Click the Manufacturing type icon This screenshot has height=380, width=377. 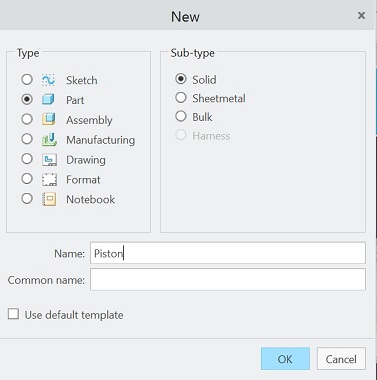[x=49, y=139]
